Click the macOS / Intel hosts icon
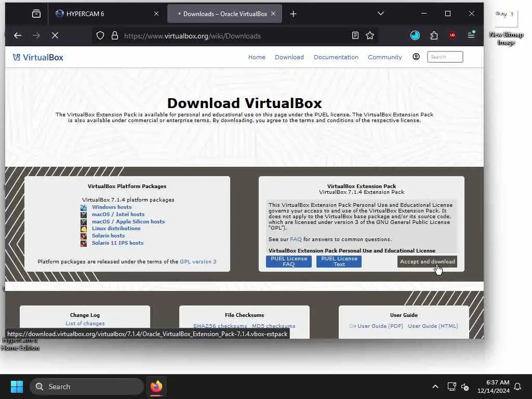532x399 pixels. click(84, 215)
